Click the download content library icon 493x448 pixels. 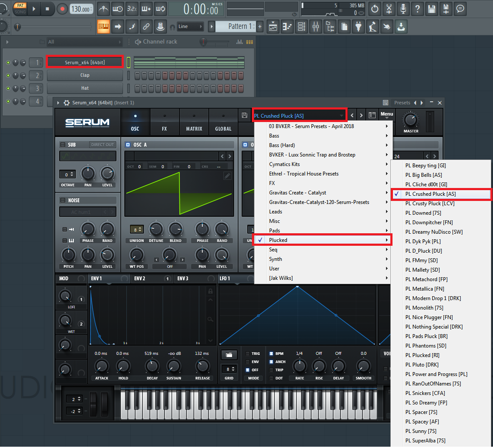click(401, 27)
